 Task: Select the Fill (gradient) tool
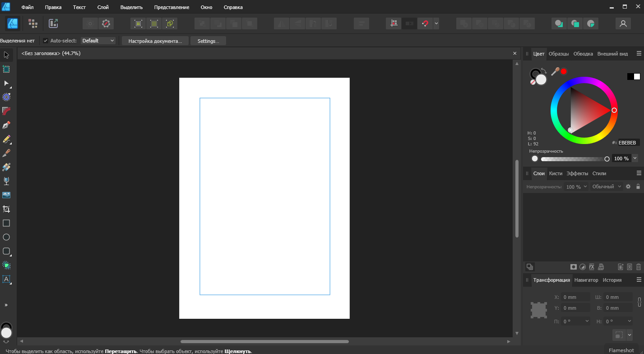click(6, 167)
